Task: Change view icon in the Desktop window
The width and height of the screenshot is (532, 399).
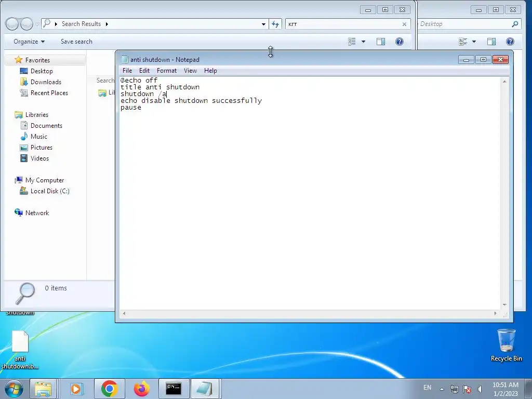Action: [463, 42]
